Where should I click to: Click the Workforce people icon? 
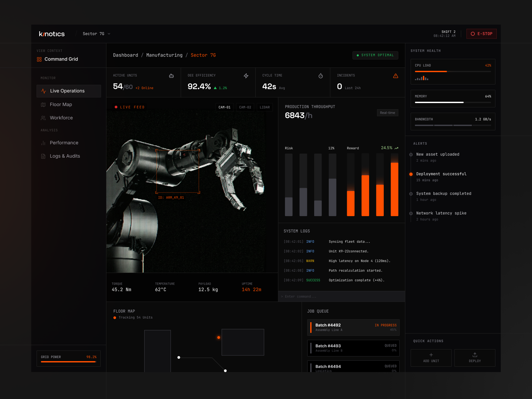[44, 118]
